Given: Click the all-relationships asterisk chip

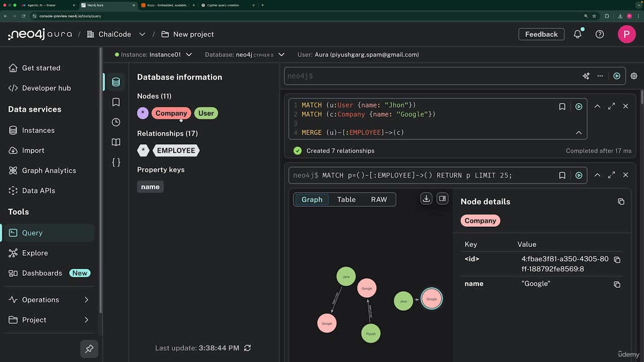Looking at the screenshot, I should [143, 150].
